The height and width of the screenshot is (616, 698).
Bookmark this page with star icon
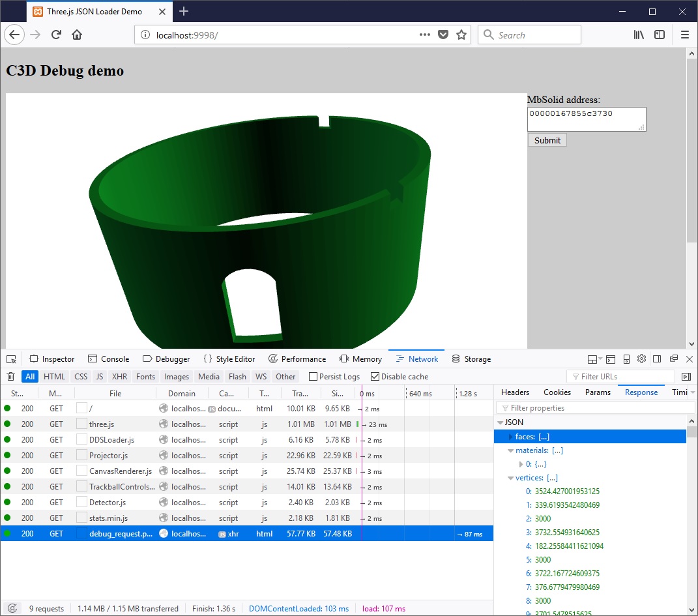[461, 35]
